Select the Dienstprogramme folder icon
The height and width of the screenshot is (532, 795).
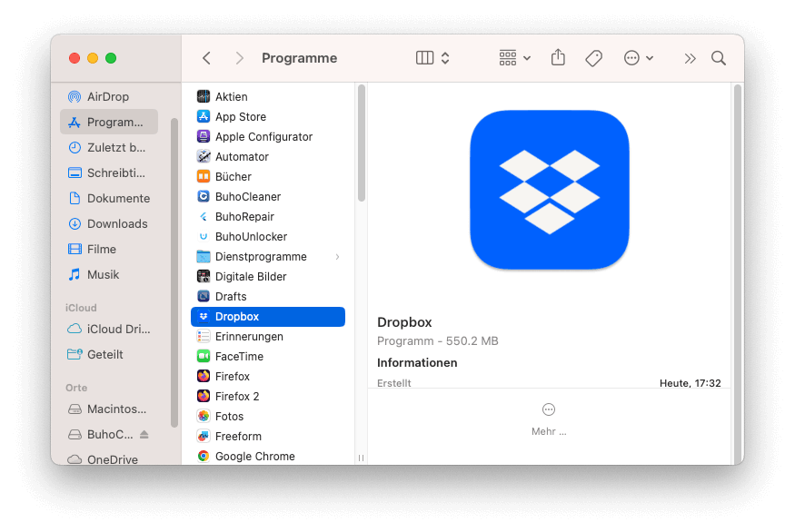(204, 256)
